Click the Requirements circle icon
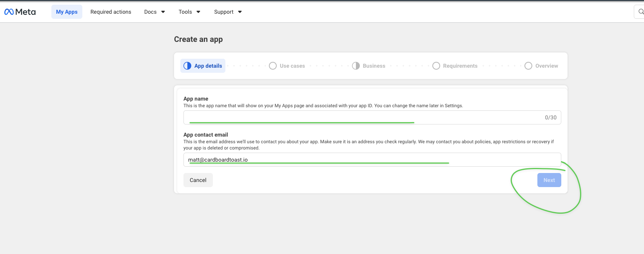 click(436, 66)
